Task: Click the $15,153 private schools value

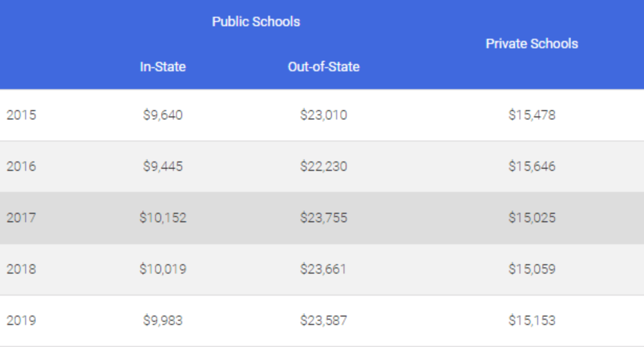Action: pos(531,320)
